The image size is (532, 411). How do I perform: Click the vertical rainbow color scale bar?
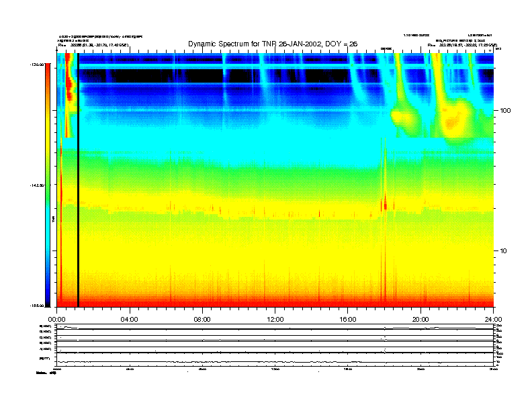click(48, 185)
